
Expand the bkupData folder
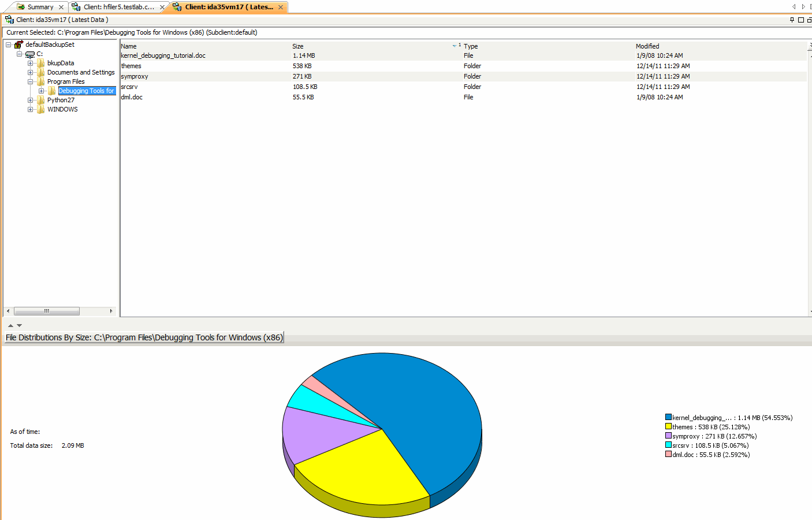point(30,63)
